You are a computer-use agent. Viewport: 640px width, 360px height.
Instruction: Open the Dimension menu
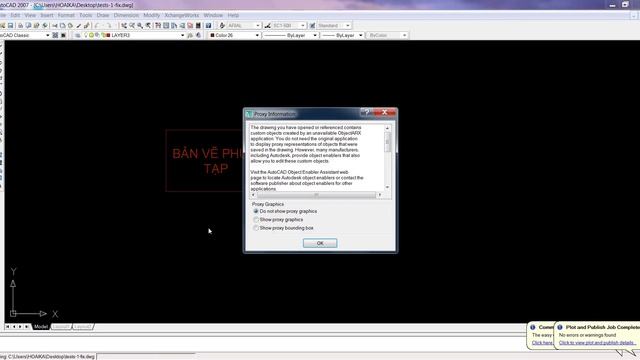[126, 15]
